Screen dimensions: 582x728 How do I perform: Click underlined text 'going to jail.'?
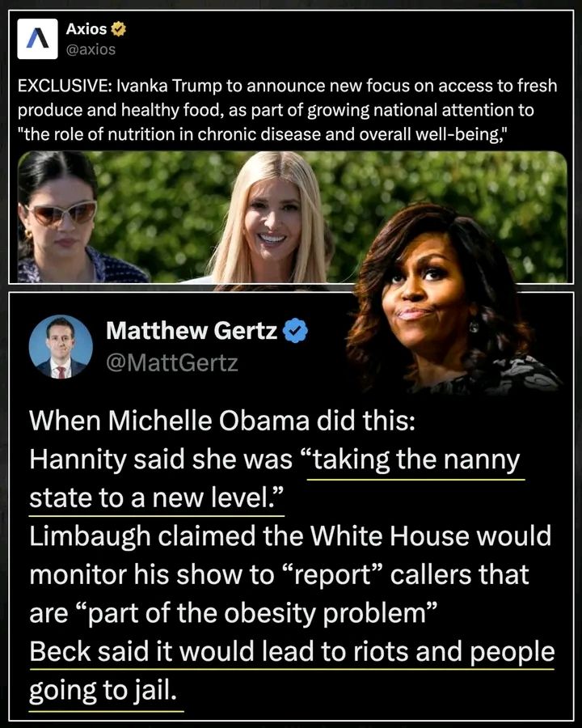[x=103, y=691]
